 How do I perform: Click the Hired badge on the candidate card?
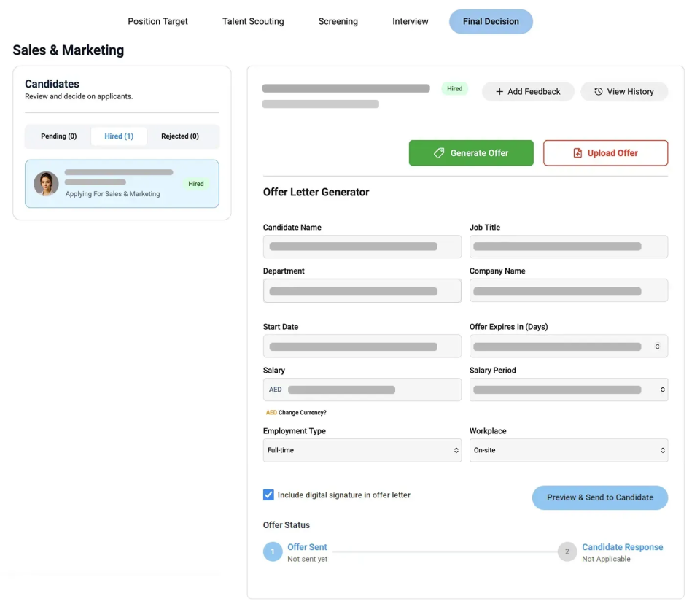195,184
